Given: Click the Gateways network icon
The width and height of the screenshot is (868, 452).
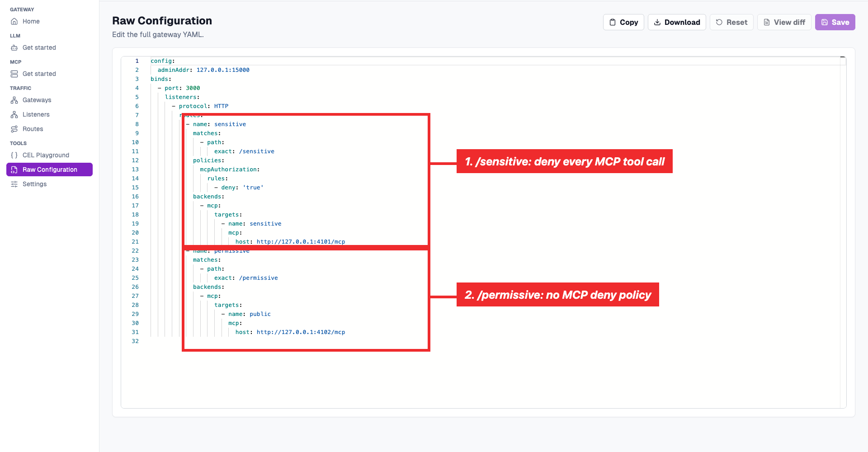Looking at the screenshot, I should 14,100.
